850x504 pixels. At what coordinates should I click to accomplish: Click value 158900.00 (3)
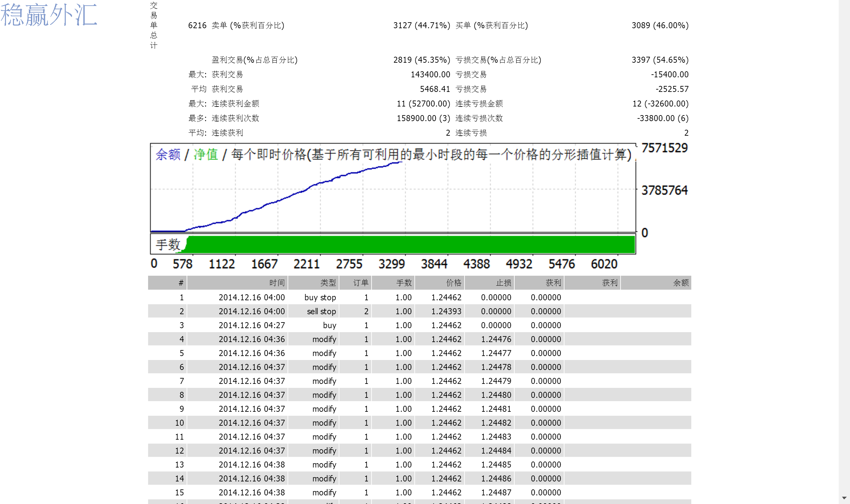(x=423, y=118)
